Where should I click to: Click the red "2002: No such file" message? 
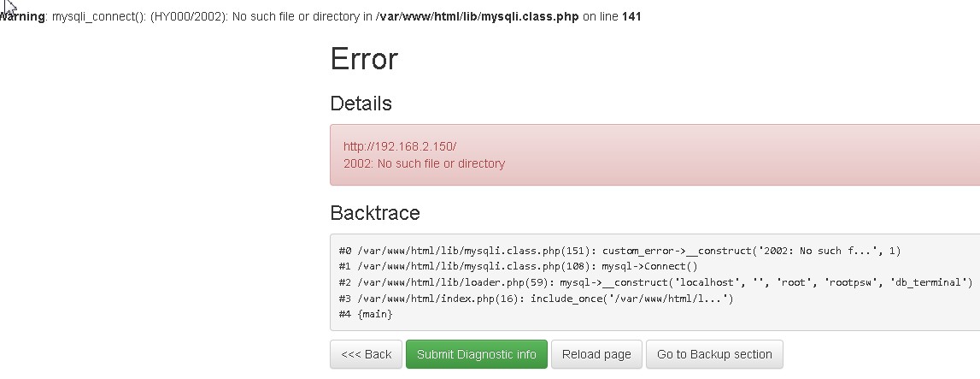point(424,163)
